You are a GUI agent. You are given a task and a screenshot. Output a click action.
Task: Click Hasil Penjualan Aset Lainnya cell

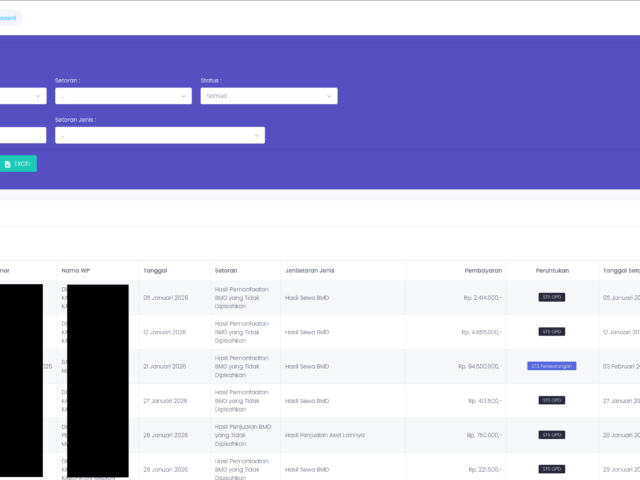[325, 436]
